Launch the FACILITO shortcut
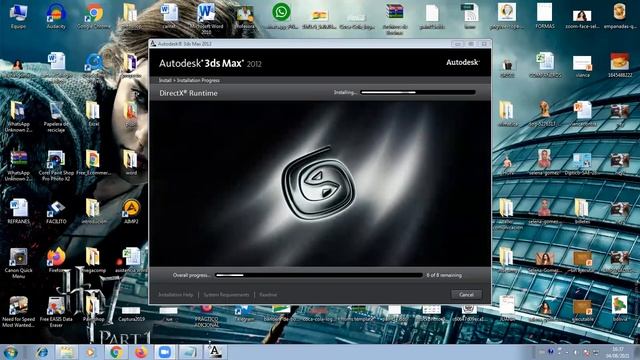The height and width of the screenshot is (360, 640). point(56,211)
